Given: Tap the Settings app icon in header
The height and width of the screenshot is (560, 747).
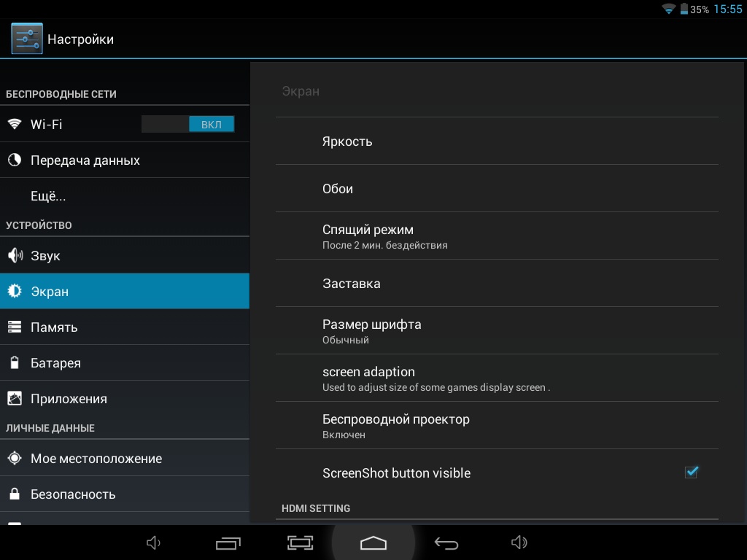Looking at the screenshot, I should (27, 39).
